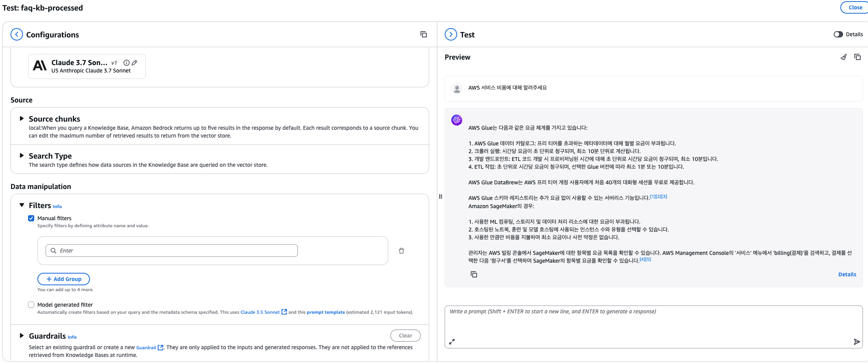
Task: Copy the generated response text
Action: tap(474, 274)
